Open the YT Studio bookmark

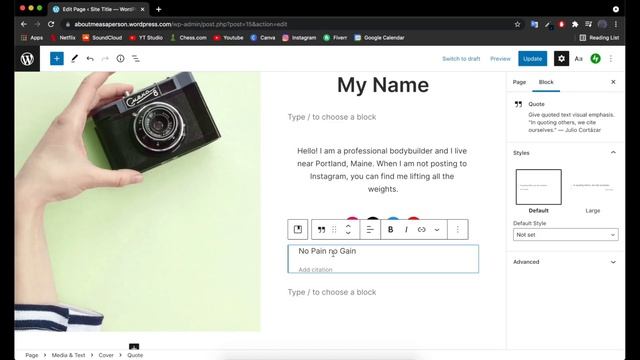tap(146, 38)
